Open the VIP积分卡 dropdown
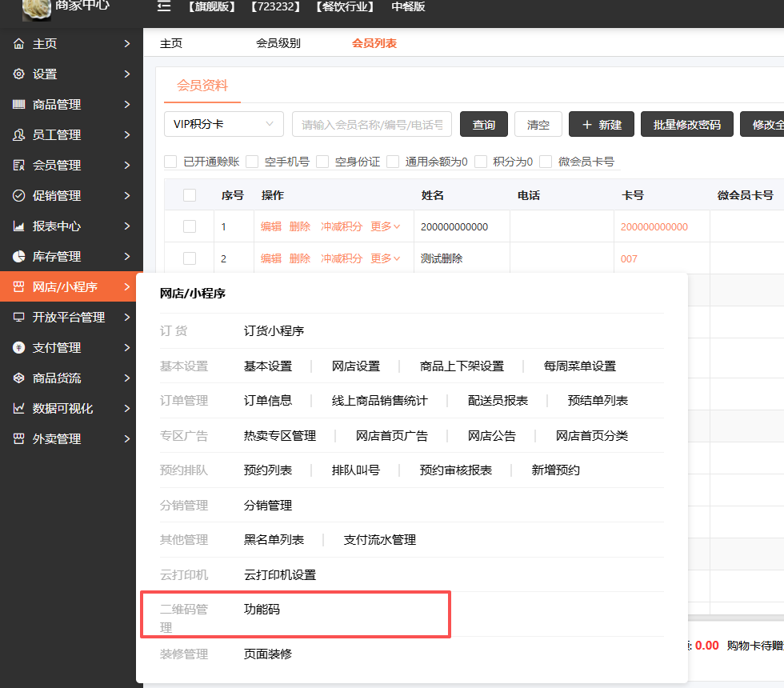The width and height of the screenshot is (784, 688). 223,124
